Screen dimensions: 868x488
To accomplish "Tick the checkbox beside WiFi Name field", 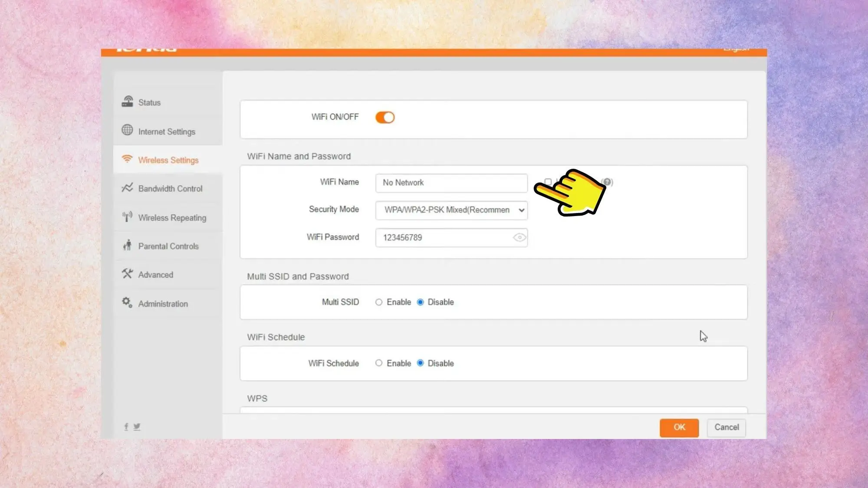I will click(548, 182).
